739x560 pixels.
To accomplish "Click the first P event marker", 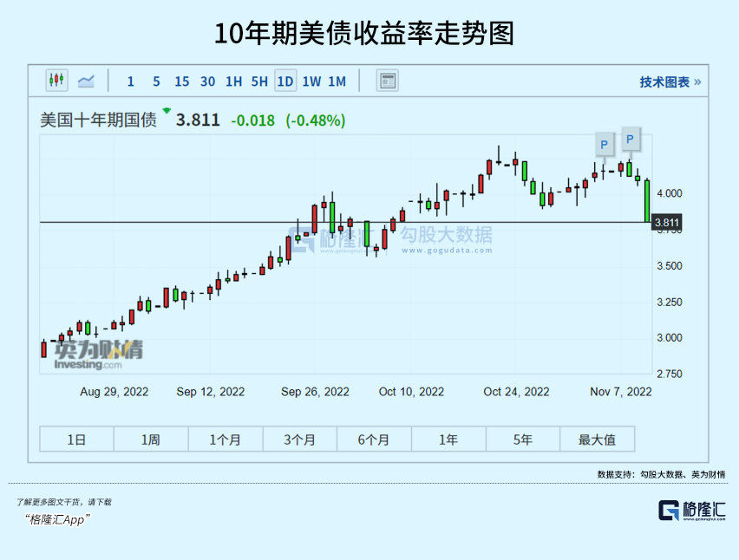I will 605,145.
